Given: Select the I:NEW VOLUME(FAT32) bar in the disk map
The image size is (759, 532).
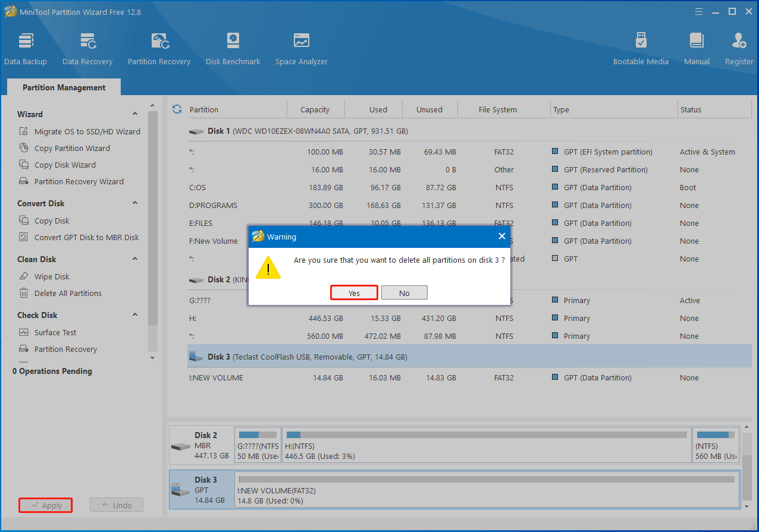Looking at the screenshot, I should 487,490.
